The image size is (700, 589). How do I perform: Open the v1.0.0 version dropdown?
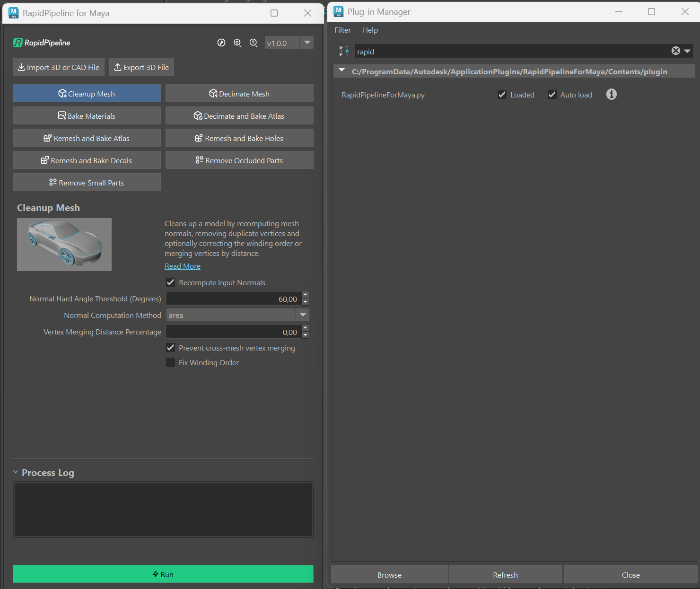(x=289, y=43)
